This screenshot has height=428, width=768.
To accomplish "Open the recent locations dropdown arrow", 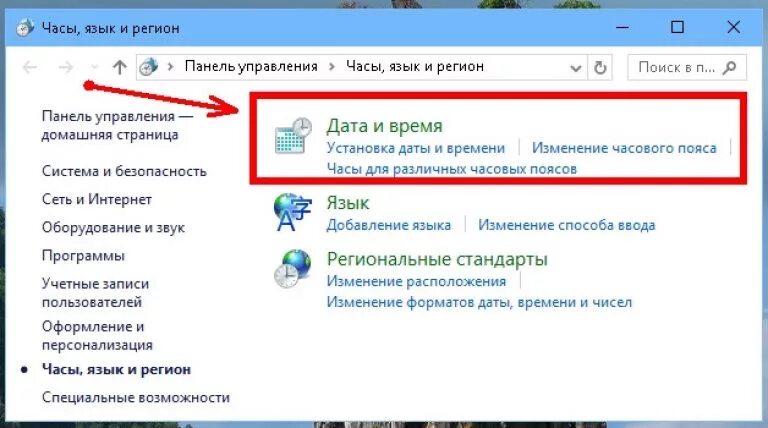I will pyautogui.click(x=95, y=67).
